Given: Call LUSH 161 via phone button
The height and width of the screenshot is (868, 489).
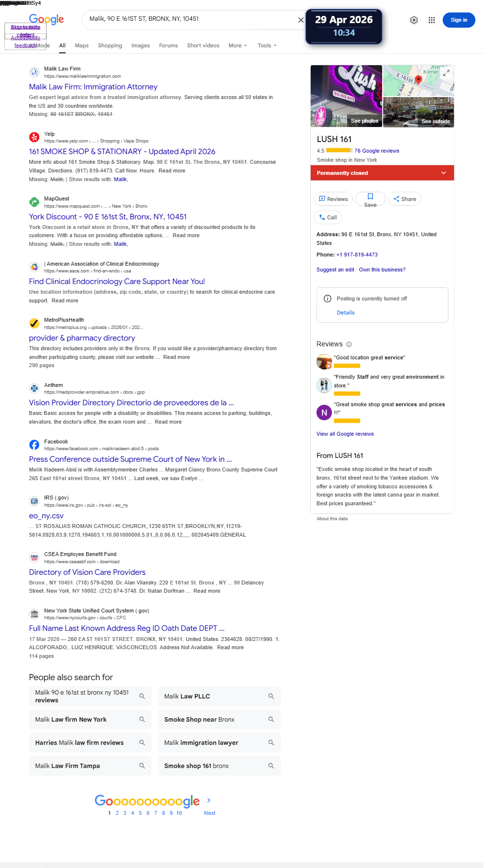Looking at the screenshot, I should tap(328, 217).
